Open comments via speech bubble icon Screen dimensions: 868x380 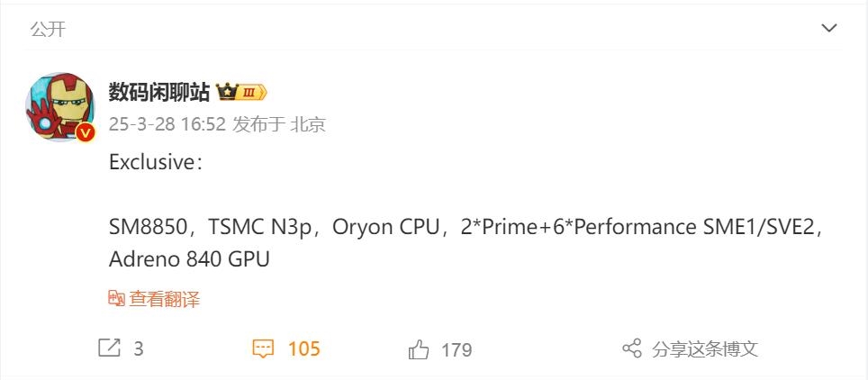(x=262, y=348)
